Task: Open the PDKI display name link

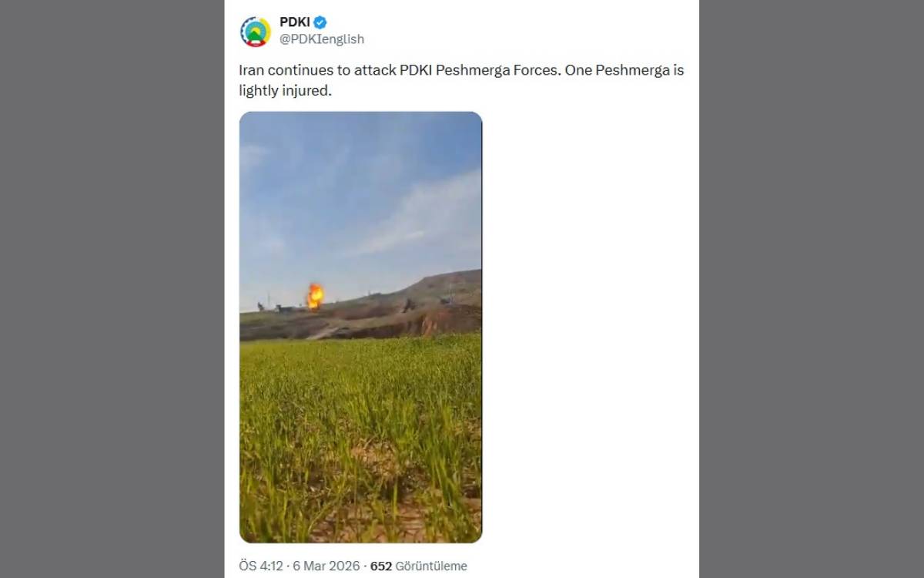Action: 294,22
